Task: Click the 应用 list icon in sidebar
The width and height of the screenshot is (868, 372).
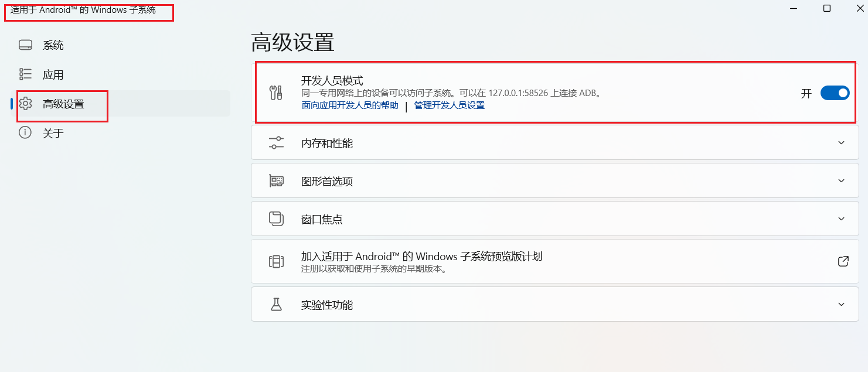Action: pyautogui.click(x=25, y=74)
